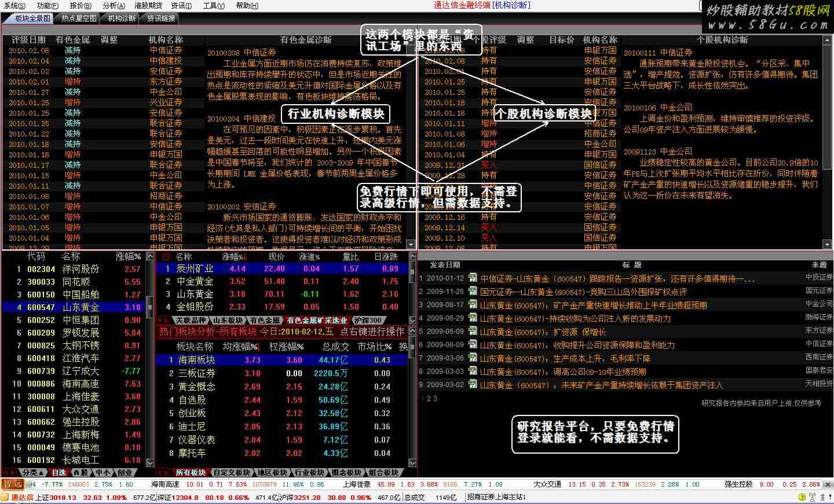The height and width of the screenshot is (504, 834).
Task: Click tab scroll arrows left of 关联品种 tab
Action: click(x=164, y=320)
